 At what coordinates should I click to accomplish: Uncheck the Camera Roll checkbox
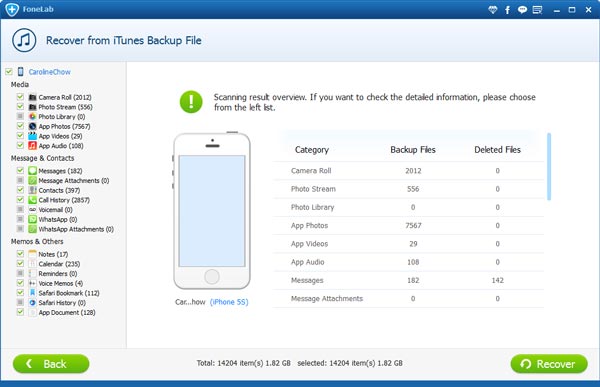20,97
